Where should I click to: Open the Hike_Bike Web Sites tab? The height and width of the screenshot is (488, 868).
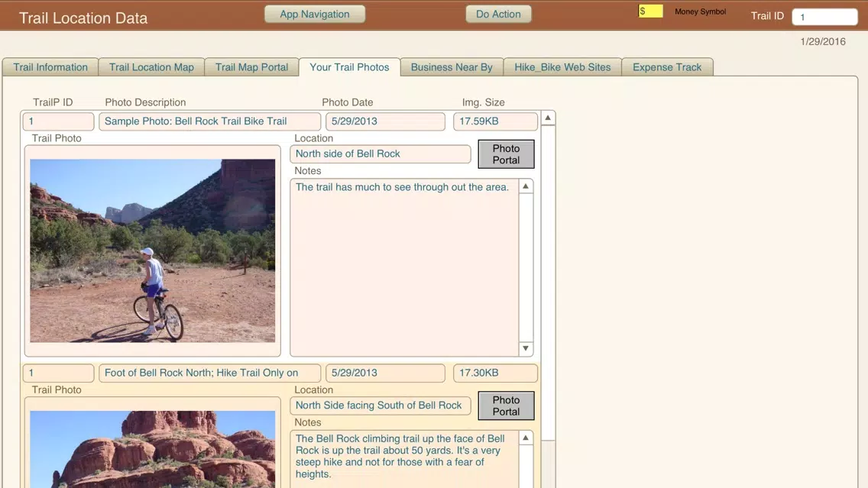[562, 67]
